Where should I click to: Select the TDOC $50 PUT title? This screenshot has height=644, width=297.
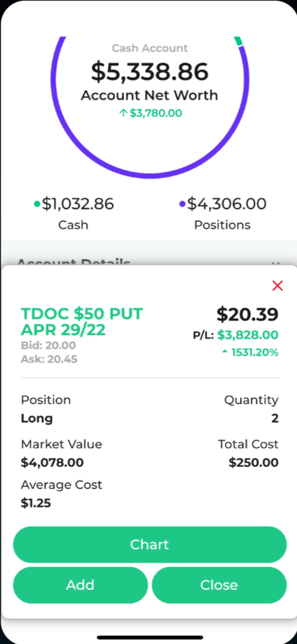pyautogui.click(x=81, y=322)
